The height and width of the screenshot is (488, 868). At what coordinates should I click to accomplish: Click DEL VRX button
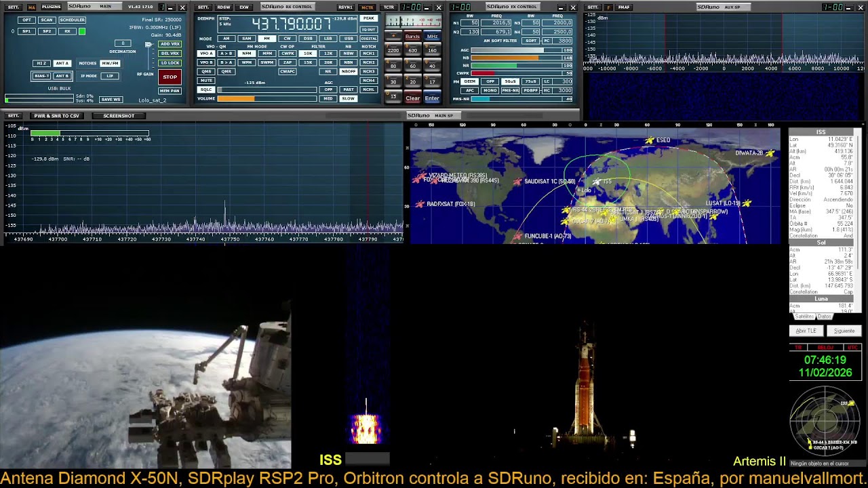tap(170, 54)
